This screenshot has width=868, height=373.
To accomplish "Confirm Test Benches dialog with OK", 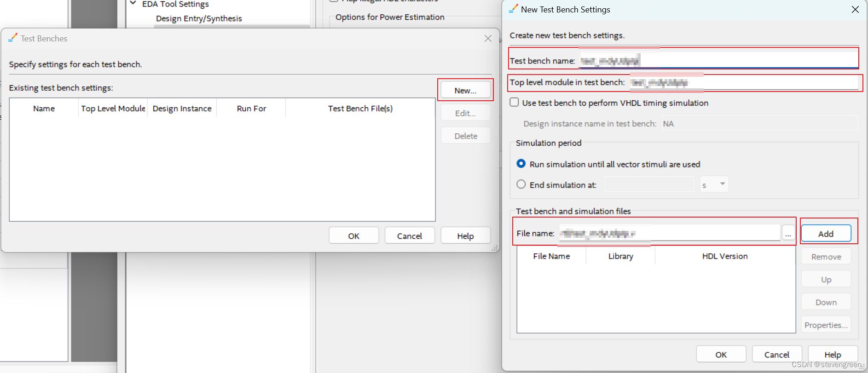I will point(353,235).
